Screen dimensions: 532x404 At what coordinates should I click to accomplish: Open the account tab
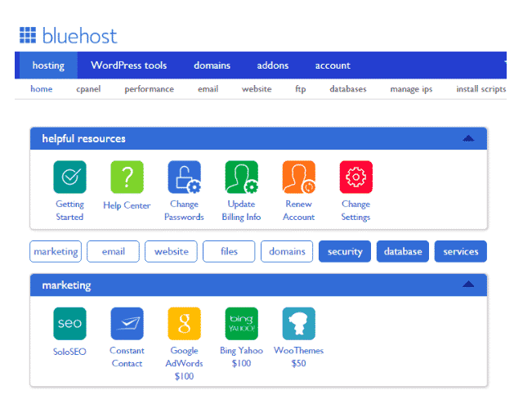pos(333,65)
